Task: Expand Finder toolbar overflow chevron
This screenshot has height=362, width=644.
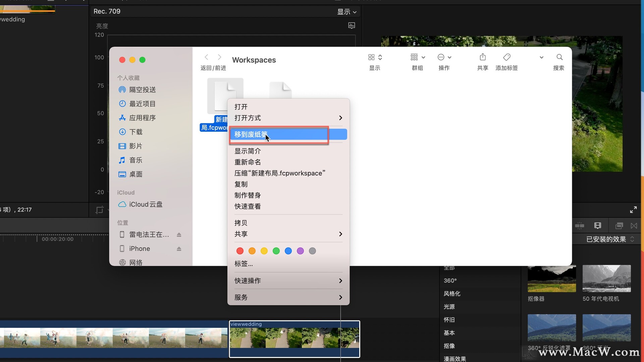Action: pos(541,57)
